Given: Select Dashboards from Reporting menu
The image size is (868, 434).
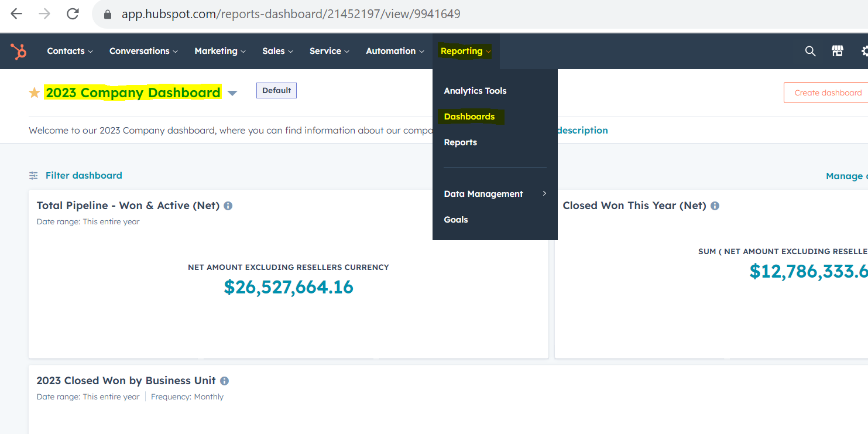Looking at the screenshot, I should click(469, 117).
